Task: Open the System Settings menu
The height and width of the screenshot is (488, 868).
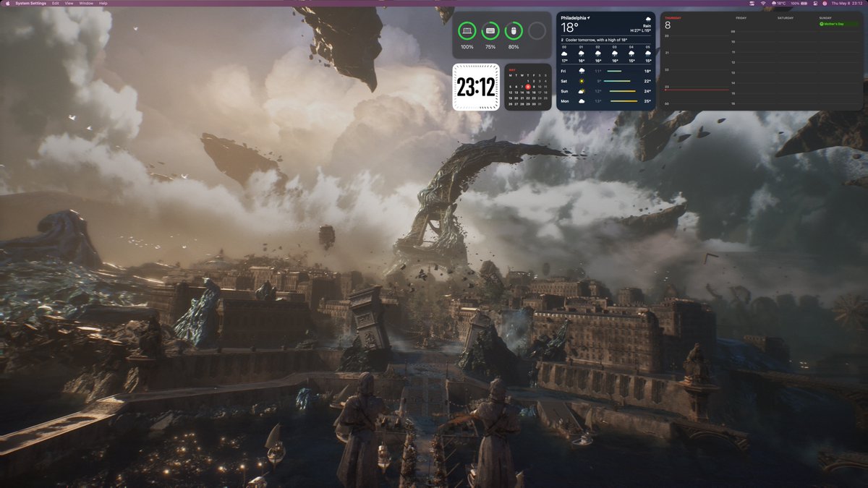Action: [30, 3]
